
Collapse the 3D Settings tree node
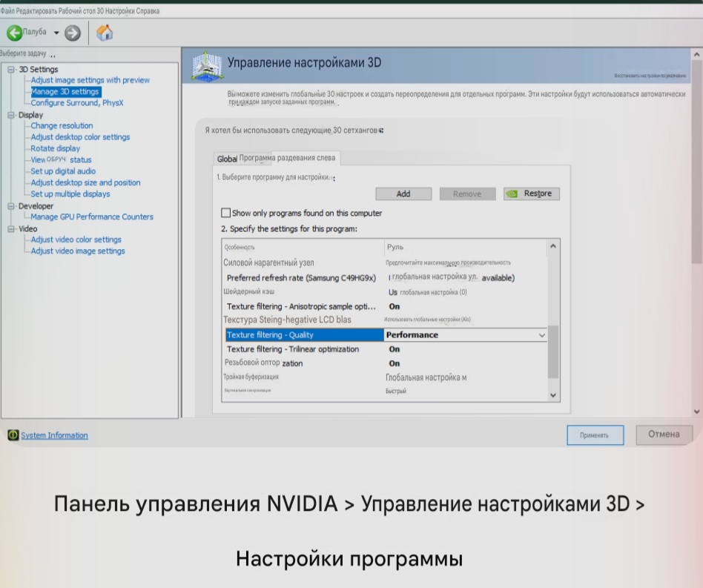[x=11, y=70]
